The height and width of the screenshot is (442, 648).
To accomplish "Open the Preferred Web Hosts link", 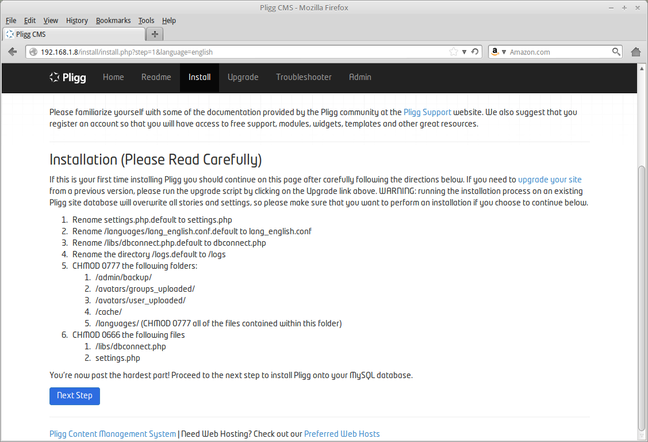I will point(342,434).
